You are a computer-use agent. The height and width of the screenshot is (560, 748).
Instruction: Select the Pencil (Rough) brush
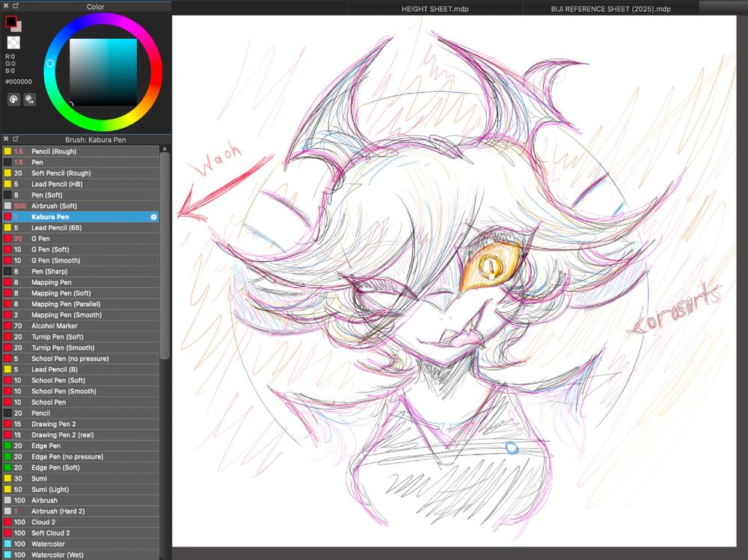click(x=81, y=151)
